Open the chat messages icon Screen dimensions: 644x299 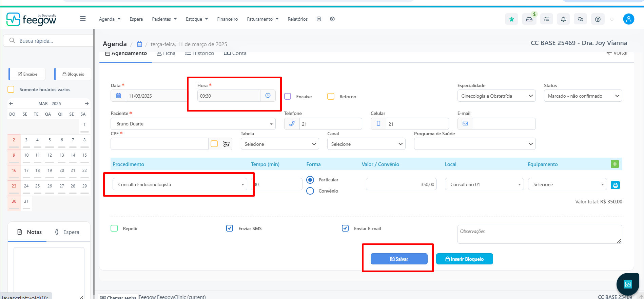(580, 19)
